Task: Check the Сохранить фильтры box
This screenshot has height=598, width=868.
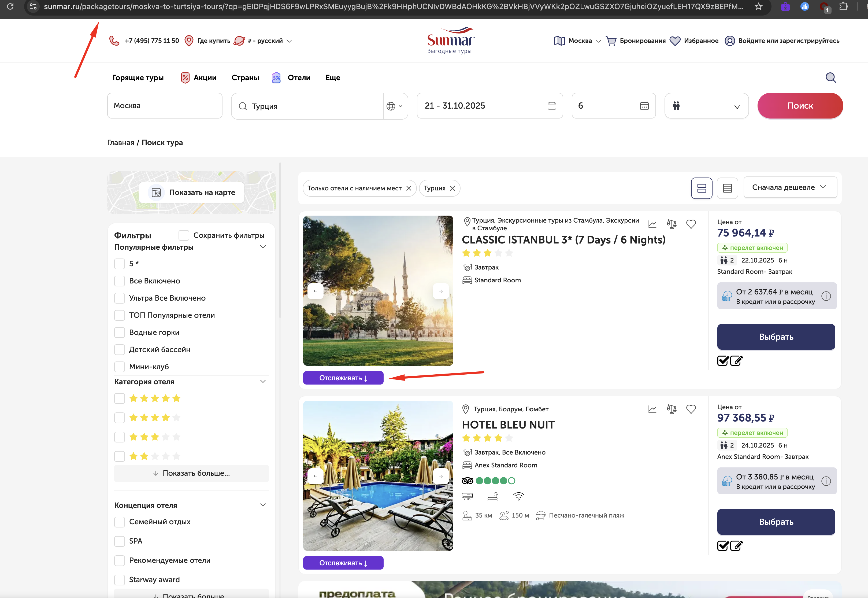Action: coord(184,235)
